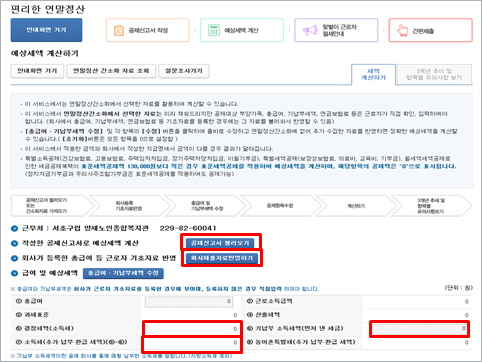This screenshot has width=482, height=362.
Task: Select the 회사등록 기초자료반영 process step
Action: click(129, 206)
